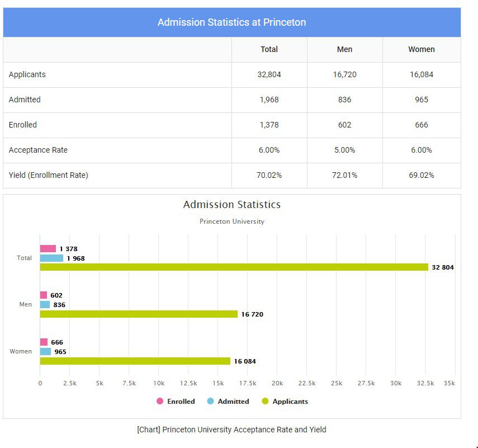Toggle the Applicants legend item
The image size is (478, 448).
coord(285,402)
